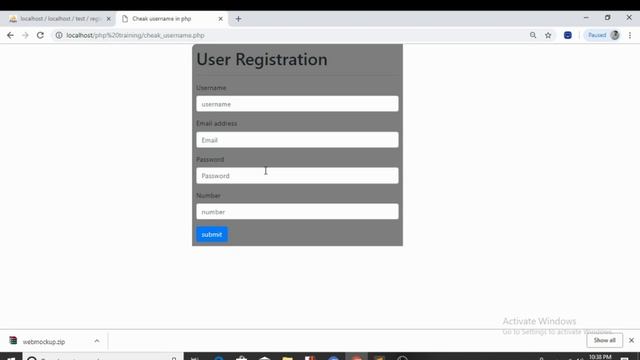Switch to the localhost phpMyAdmin tab
The image size is (640, 360).
pyautogui.click(x=59, y=19)
